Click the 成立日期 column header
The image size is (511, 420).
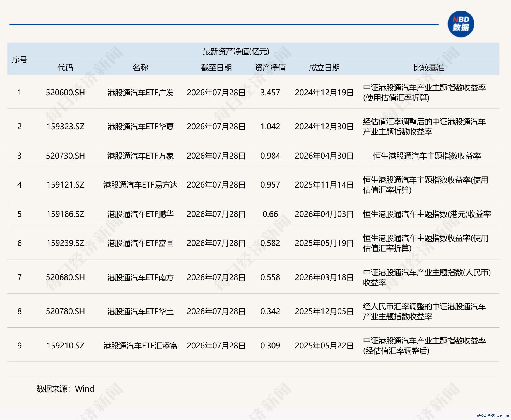324,67
